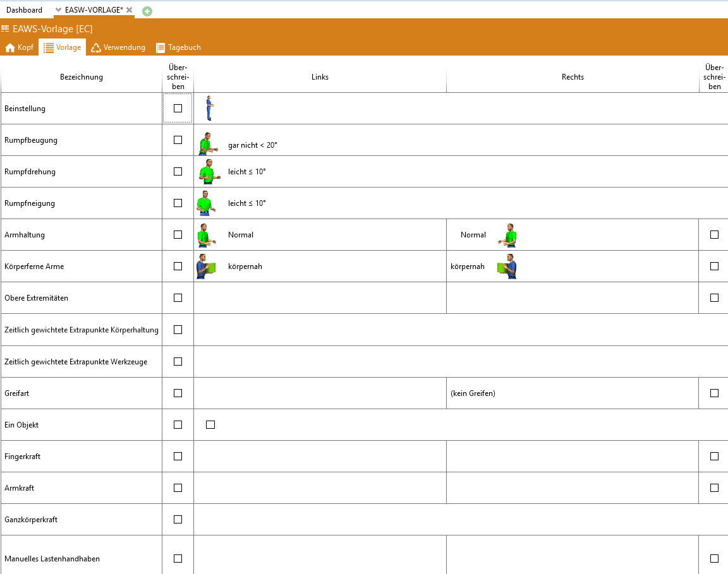The image size is (728, 574).
Task: Switch to the Kopf tab
Action: pos(20,47)
